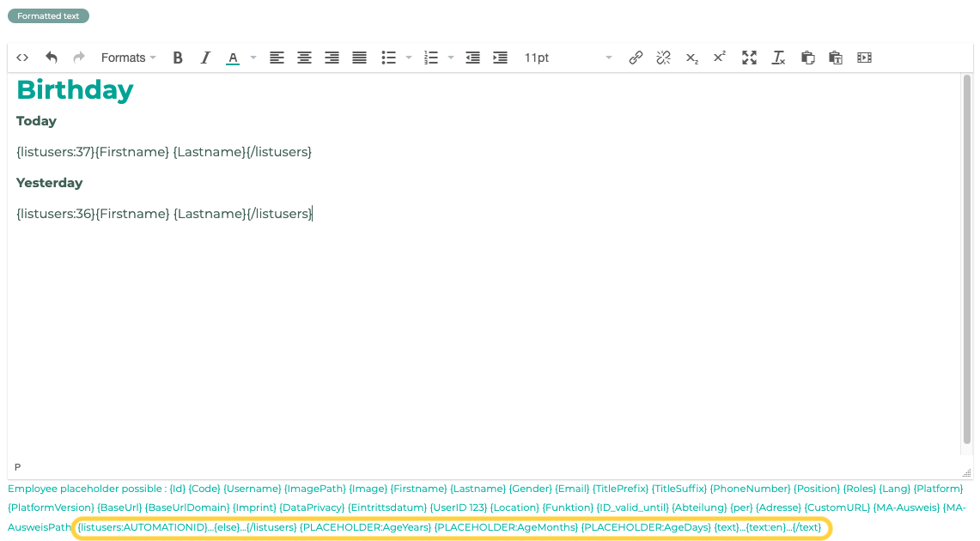Expand bullet list style options

(x=409, y=58)
